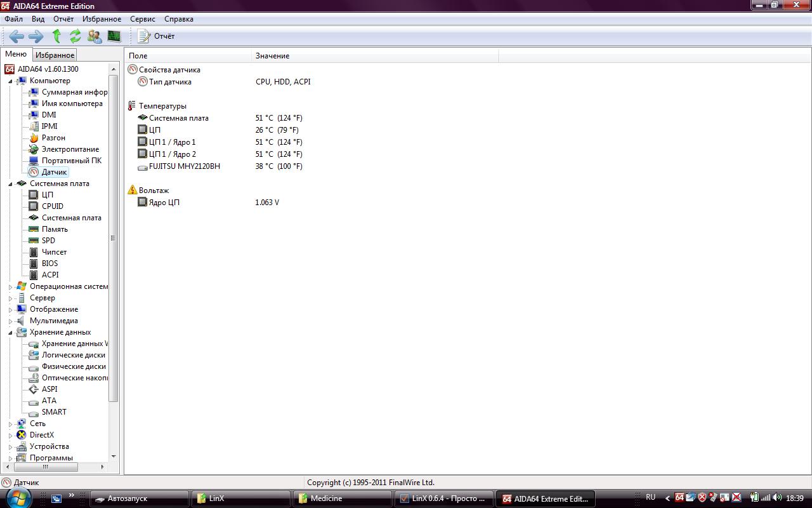Expand the Сервер tree node
The image size is (812, 508).
(10, 298)
